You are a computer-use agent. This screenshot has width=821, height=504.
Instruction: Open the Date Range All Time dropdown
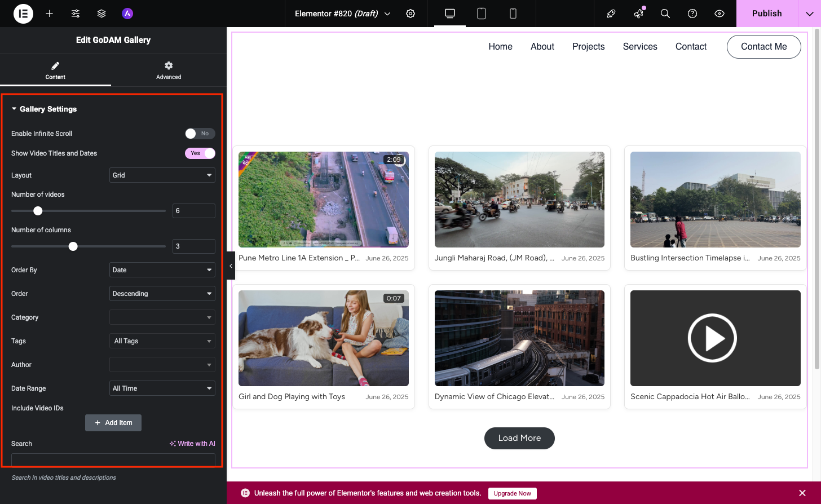[x=162, y=388]
